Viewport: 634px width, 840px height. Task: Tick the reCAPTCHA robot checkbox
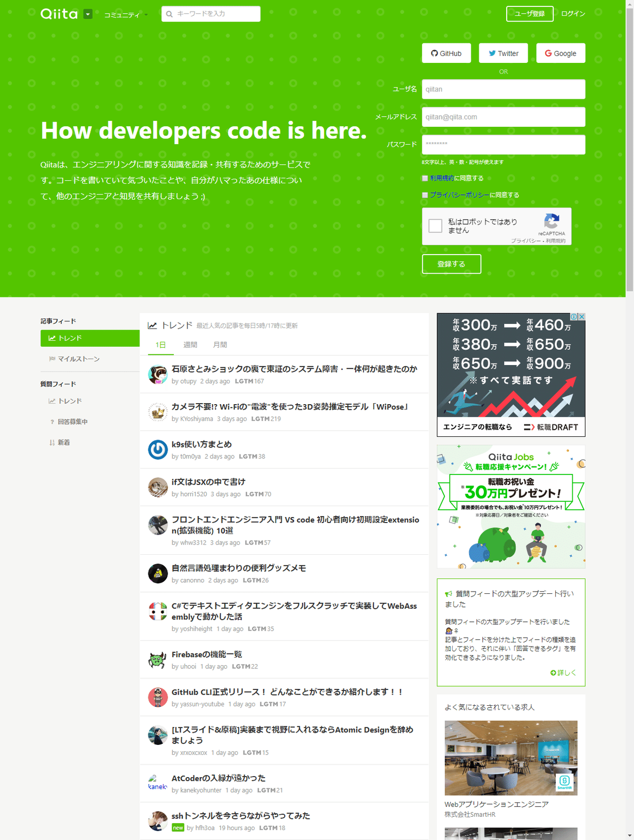click(435, 226)
